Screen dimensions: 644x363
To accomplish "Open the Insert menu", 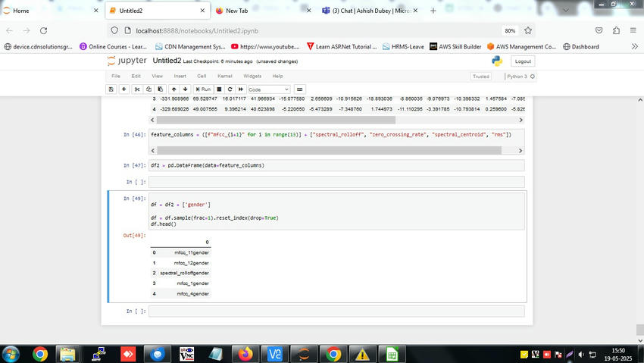I will [x=180, y=76].
